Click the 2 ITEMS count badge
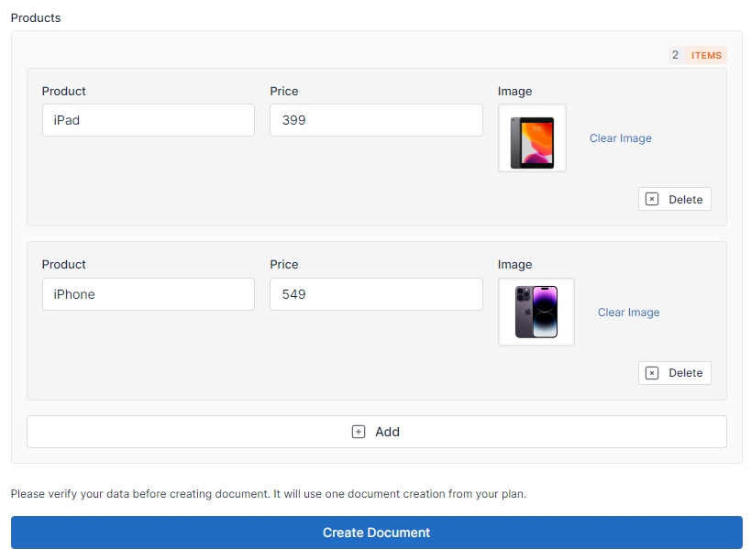 click(697, 55)
